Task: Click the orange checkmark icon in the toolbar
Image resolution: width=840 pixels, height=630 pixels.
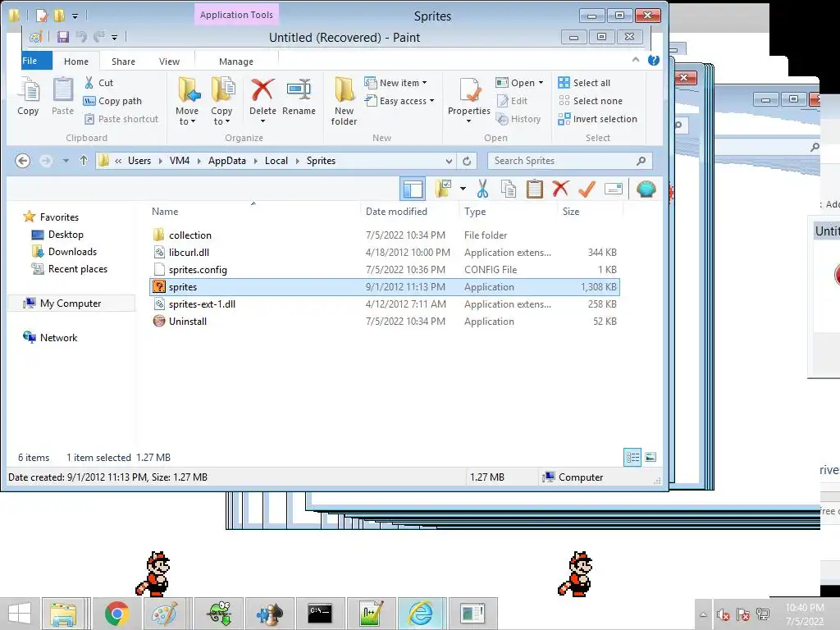Action: tap(587, 189)
